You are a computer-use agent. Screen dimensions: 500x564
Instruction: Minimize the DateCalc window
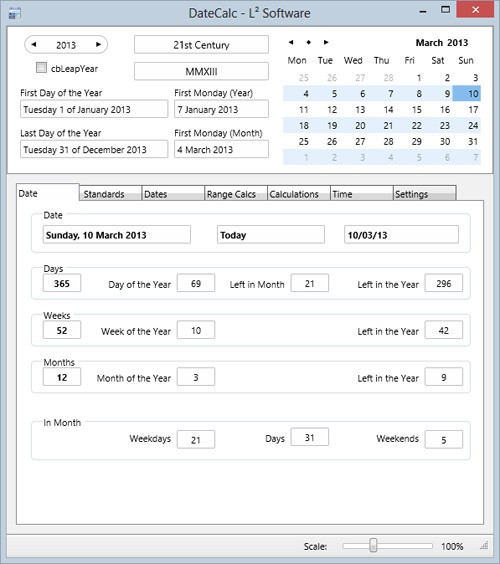point(423,12)
